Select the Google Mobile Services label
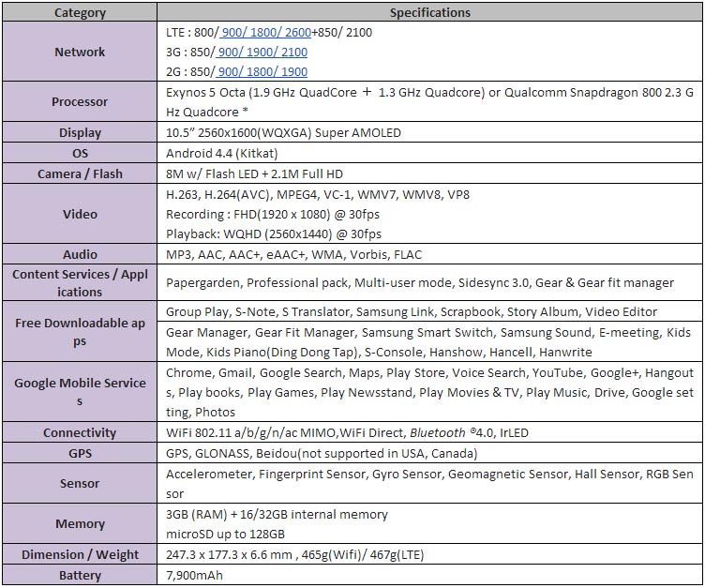 [x=80, y=391]
